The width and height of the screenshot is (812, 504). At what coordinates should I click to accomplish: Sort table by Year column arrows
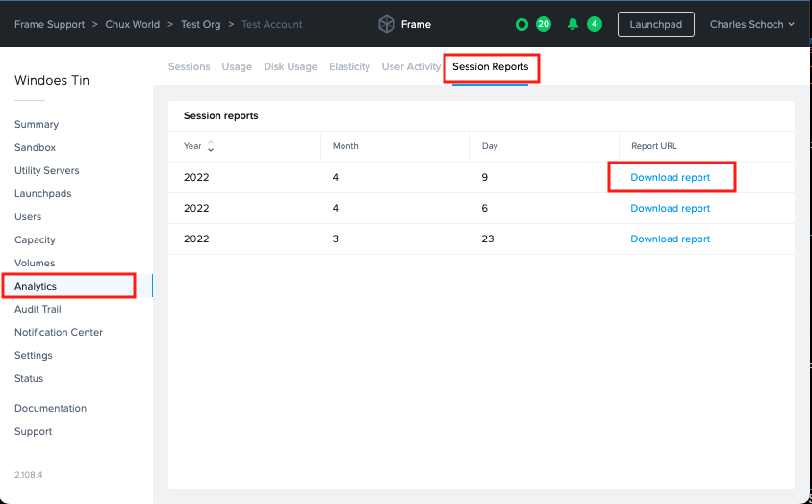(211, 146)
